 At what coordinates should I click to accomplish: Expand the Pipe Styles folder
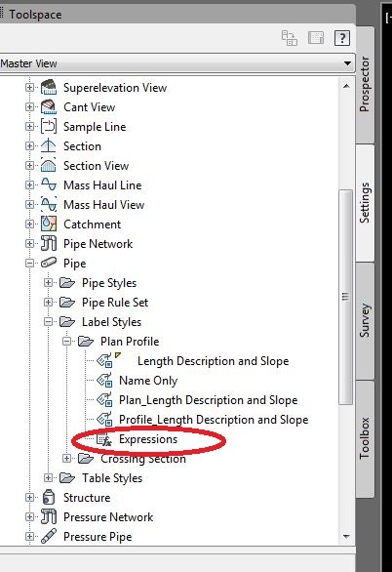point(48,283)
